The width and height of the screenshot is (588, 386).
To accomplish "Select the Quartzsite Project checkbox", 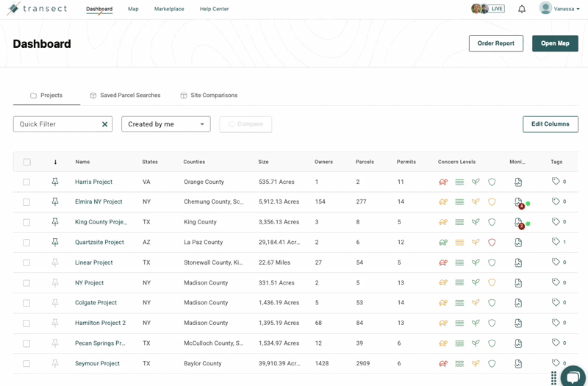I will click(26, 243).
